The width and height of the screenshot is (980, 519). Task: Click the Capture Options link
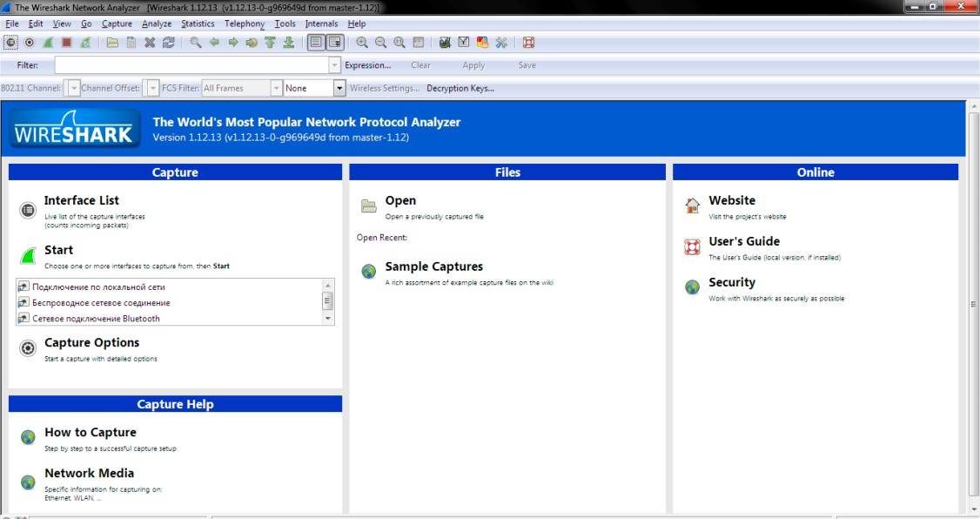point(92,343)
